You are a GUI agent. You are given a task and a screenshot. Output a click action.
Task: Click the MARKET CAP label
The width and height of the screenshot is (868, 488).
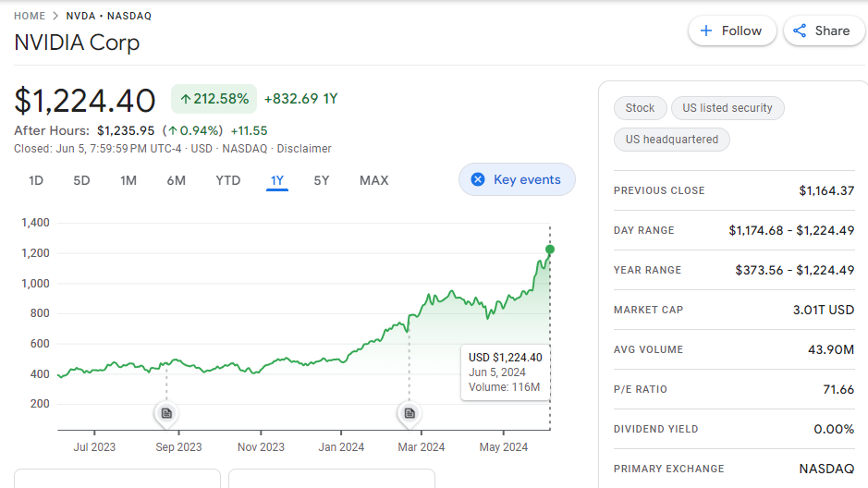648,310
